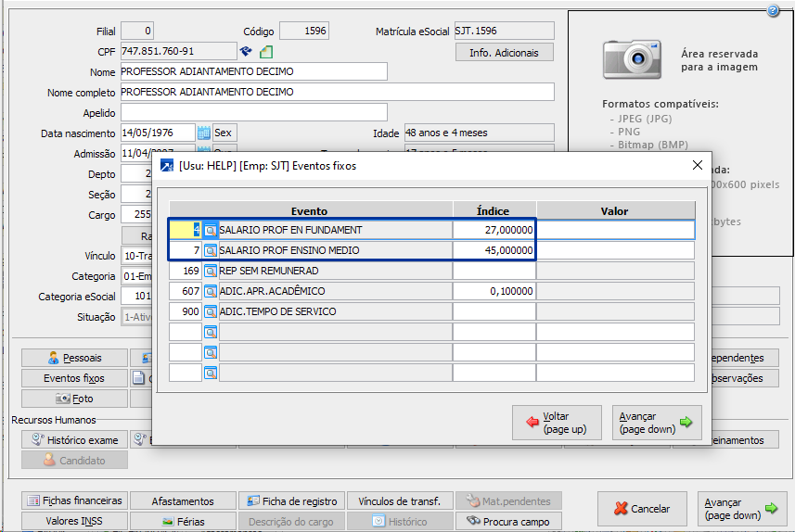This screenshot has height=532, width=795.
Task: Click the Matrícula eSocial field
Action: 504,31
